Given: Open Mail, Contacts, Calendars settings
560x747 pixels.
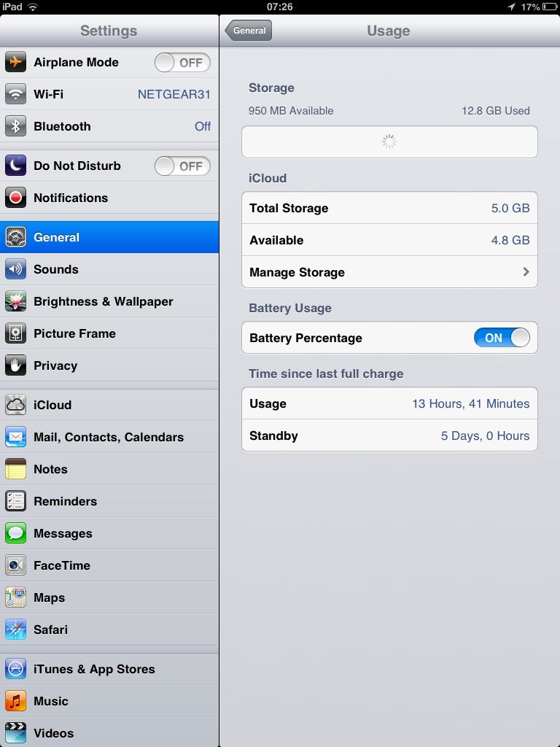Looking at the screenshot, I should click(109, 437).
